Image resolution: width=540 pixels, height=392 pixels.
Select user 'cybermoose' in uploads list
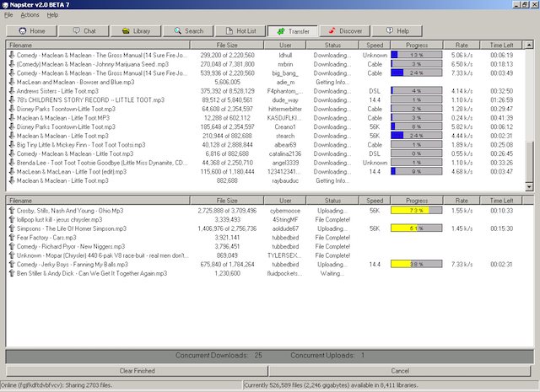click(285, 211)
